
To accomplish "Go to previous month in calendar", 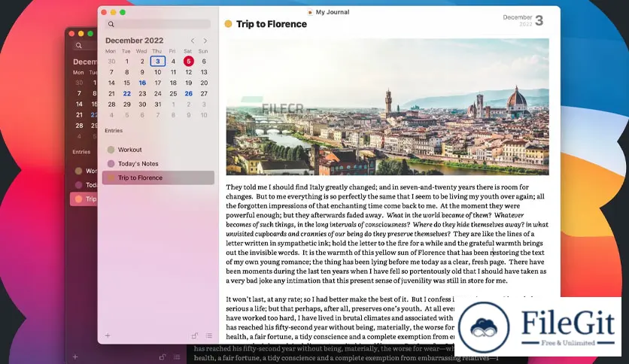I will pos(193,41).
